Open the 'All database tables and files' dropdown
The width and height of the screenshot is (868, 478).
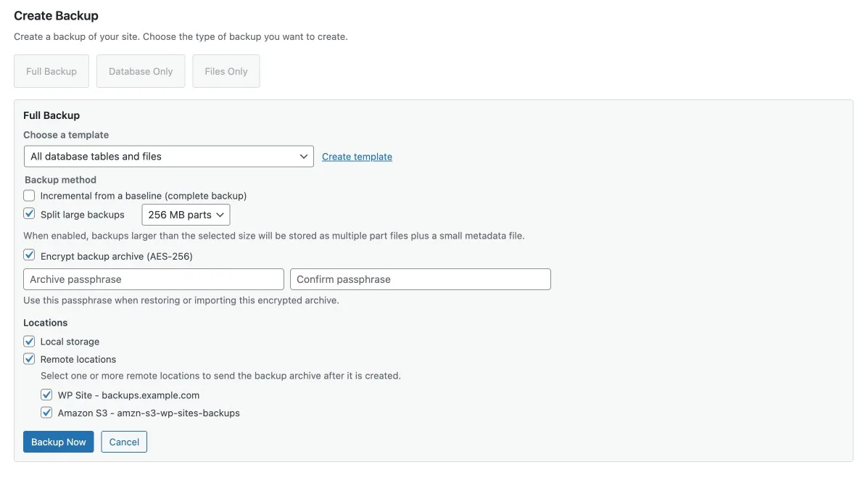169,156
